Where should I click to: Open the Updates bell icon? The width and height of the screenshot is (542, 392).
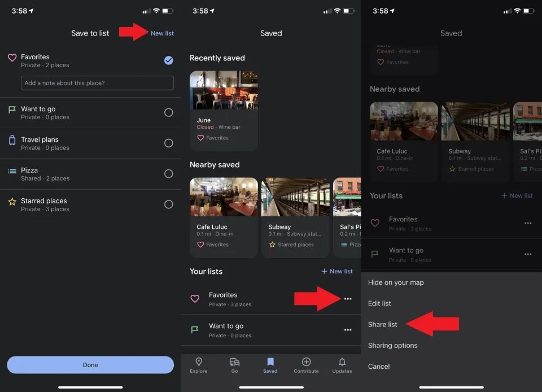click(342, 363)
